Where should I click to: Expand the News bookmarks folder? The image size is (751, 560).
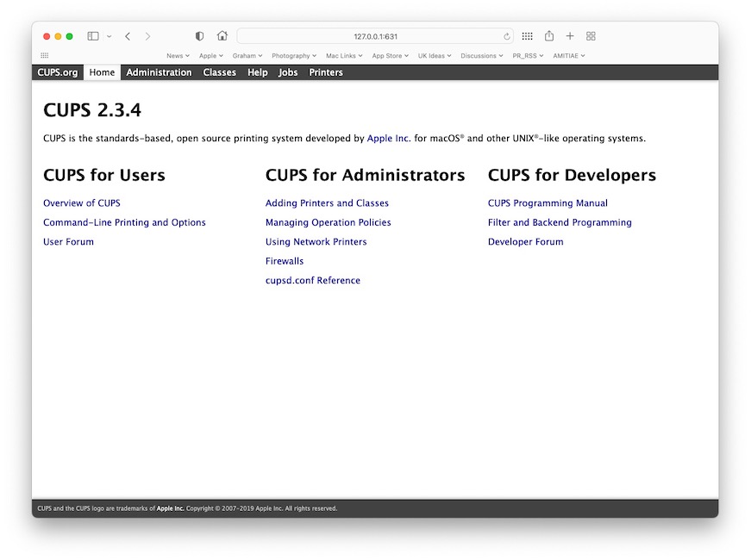(x=178, y=56)
